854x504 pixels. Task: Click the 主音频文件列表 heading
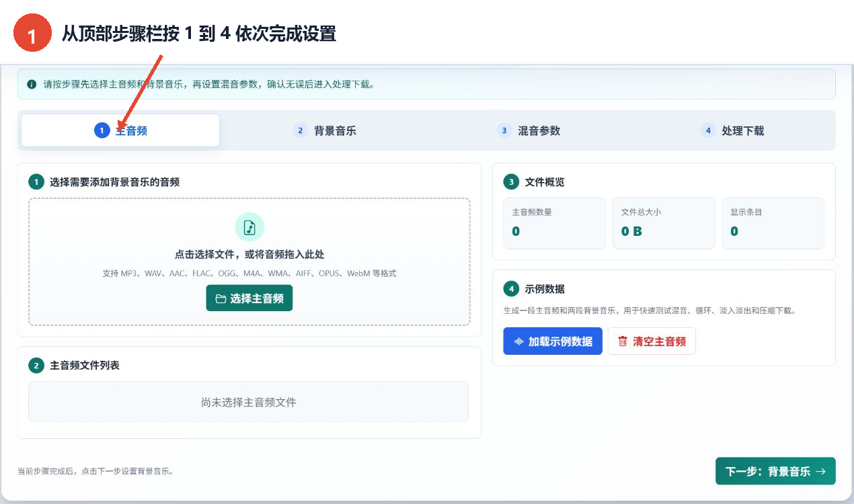[x=85, y=366]
